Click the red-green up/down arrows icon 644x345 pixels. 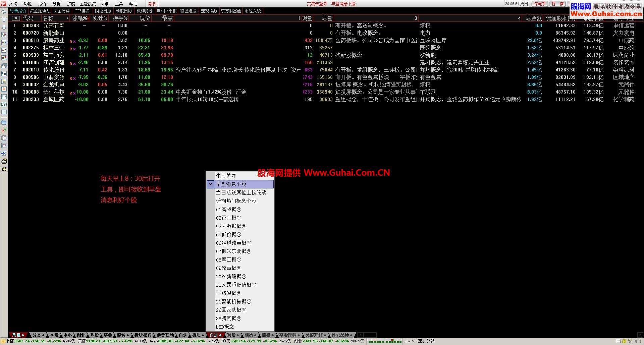tap(4, 130)
